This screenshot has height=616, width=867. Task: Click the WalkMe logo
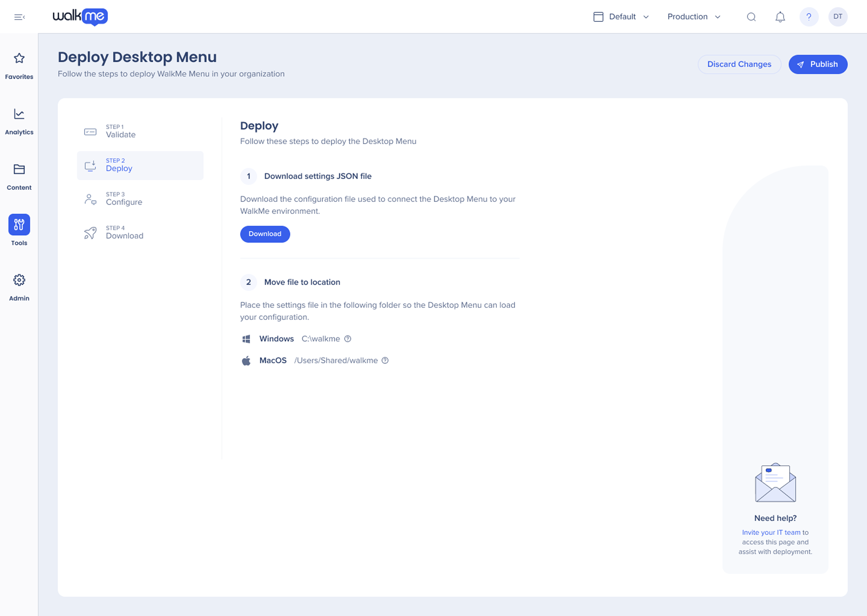click(x=80, y=17)
